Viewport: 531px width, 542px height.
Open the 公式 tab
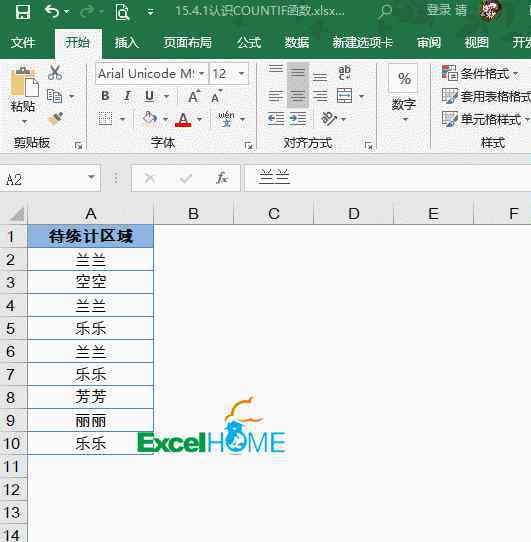pyautogui.click(x=249, y=43)
